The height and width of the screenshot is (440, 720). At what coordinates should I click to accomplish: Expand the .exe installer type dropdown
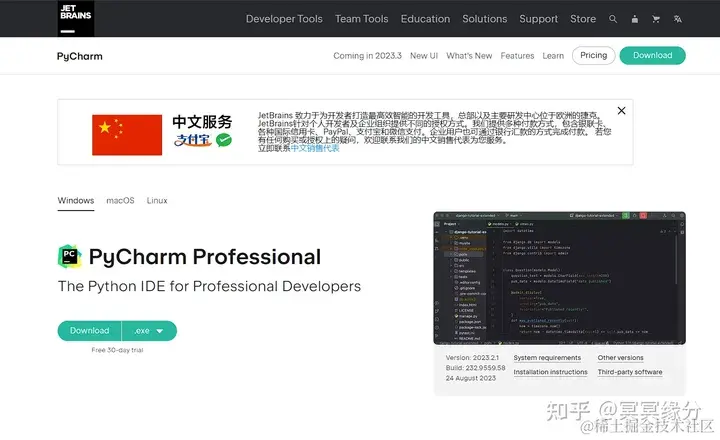(149, 331)
